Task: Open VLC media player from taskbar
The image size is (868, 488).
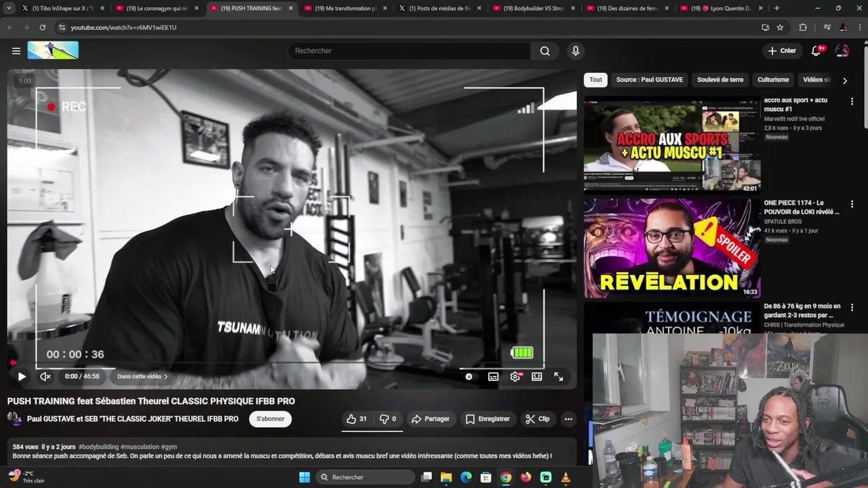Action: (566, 477)
